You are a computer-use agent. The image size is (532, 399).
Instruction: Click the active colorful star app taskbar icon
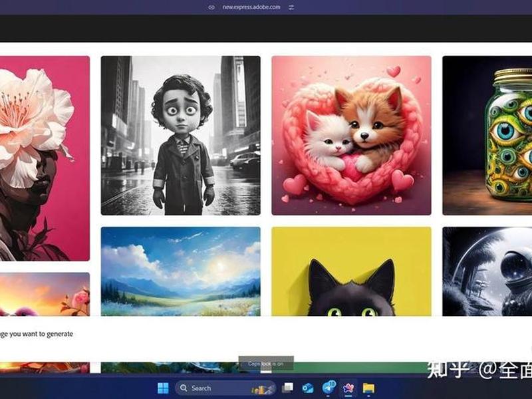(x=348, y=388)
